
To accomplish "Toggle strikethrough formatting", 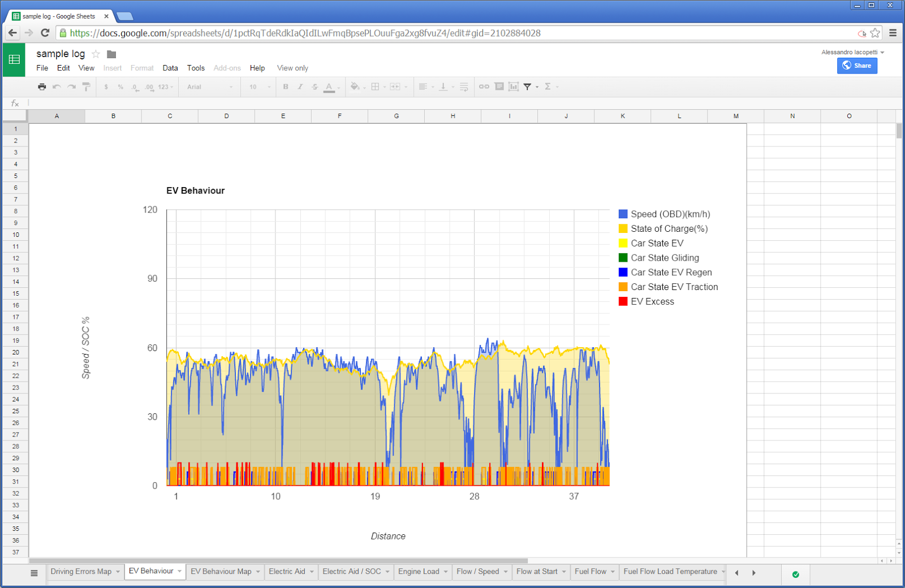I will pos(314,87).
